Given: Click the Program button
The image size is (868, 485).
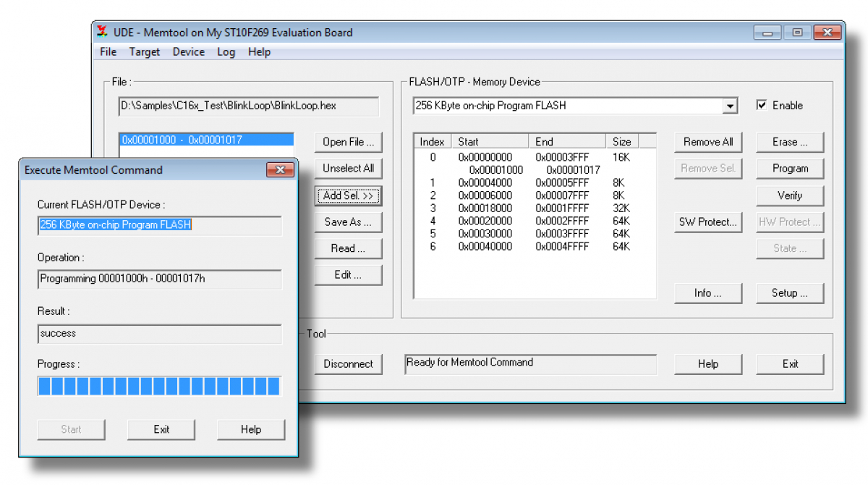Looking at the screenshot, I should point(790,168).
